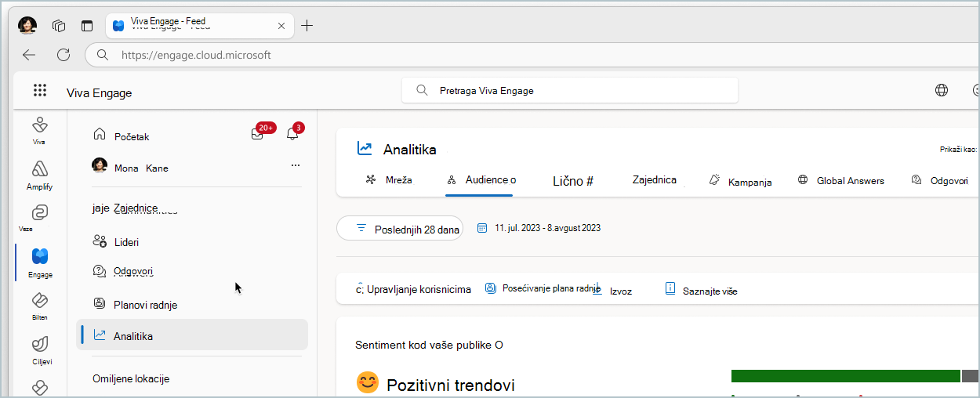The image size is (980, 398).
Task: Open the app launcher waffle grid
Action: (40, 90)
